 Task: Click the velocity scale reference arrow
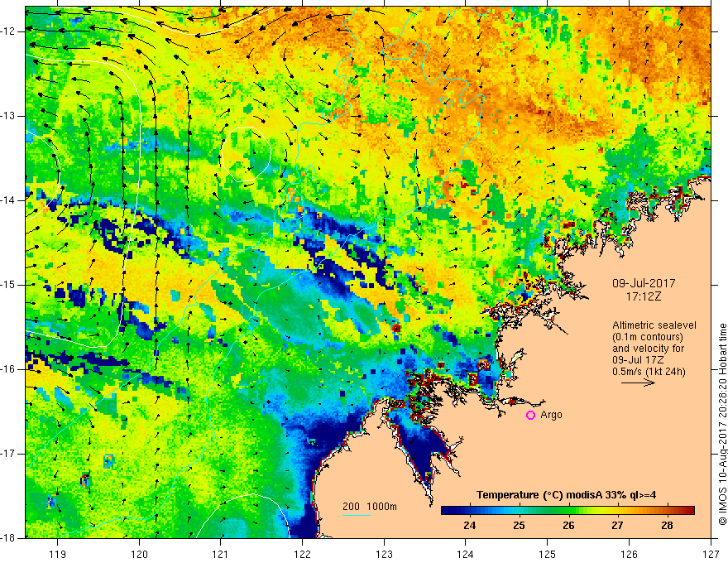pyautogui.click(x=638, y=383)
